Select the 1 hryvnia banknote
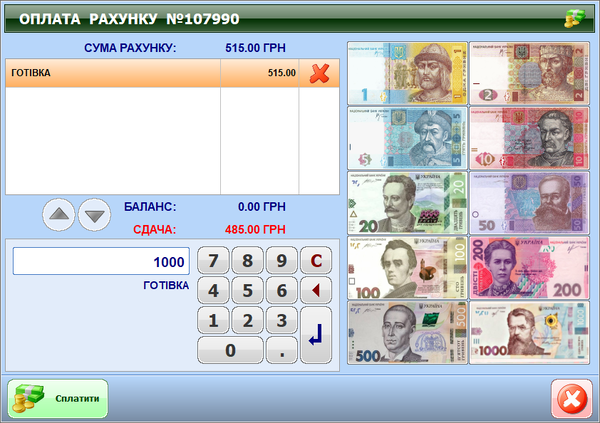 pyautogui.click(x=407, y=73)
